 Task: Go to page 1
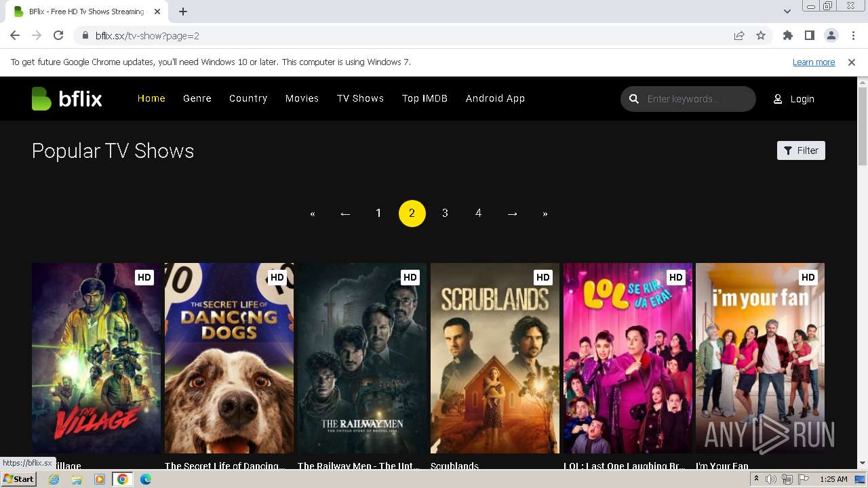pos(378,213)
